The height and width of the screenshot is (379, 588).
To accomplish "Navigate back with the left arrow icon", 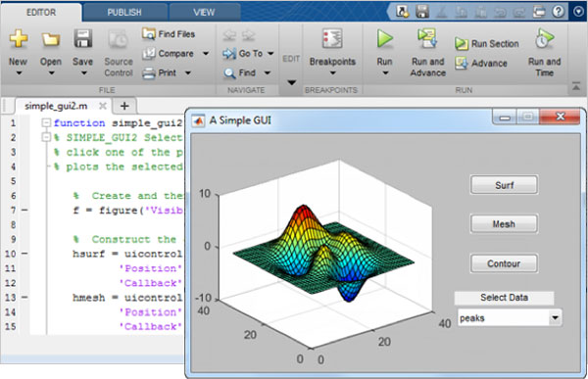I will (229, 35).
